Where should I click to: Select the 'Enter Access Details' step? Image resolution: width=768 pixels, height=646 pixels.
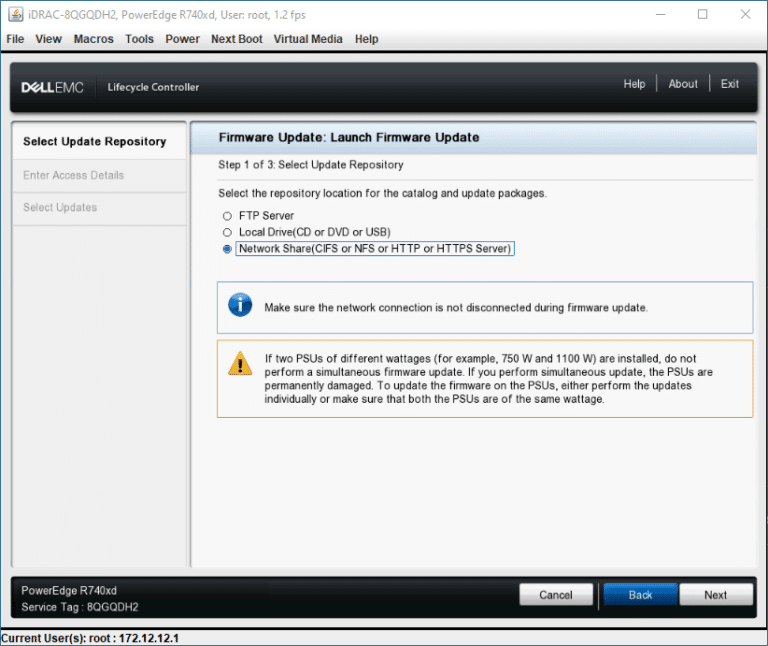coord(99,175)
